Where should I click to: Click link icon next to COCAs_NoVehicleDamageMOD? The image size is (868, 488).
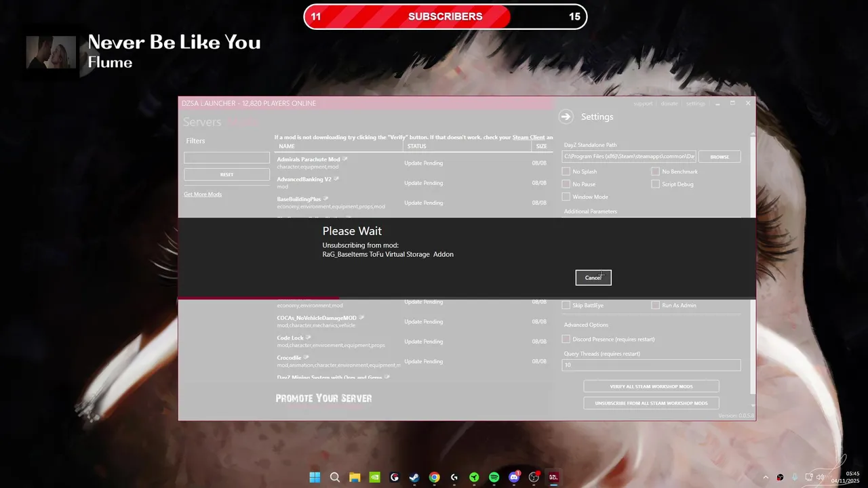(361, 317)
